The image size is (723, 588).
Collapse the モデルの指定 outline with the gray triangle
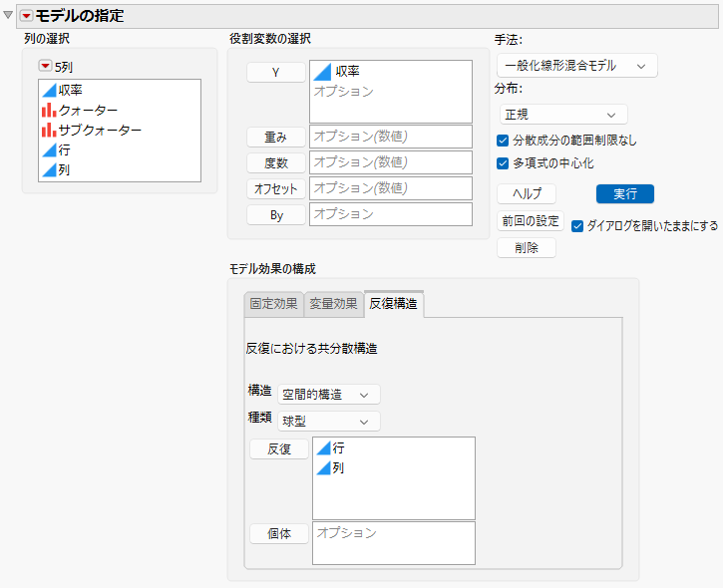tap(8, 15)
